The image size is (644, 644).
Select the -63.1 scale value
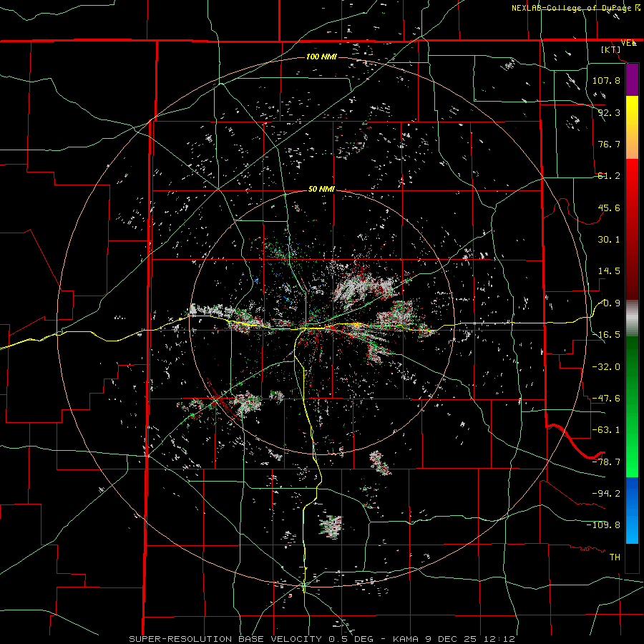(606, 430)
